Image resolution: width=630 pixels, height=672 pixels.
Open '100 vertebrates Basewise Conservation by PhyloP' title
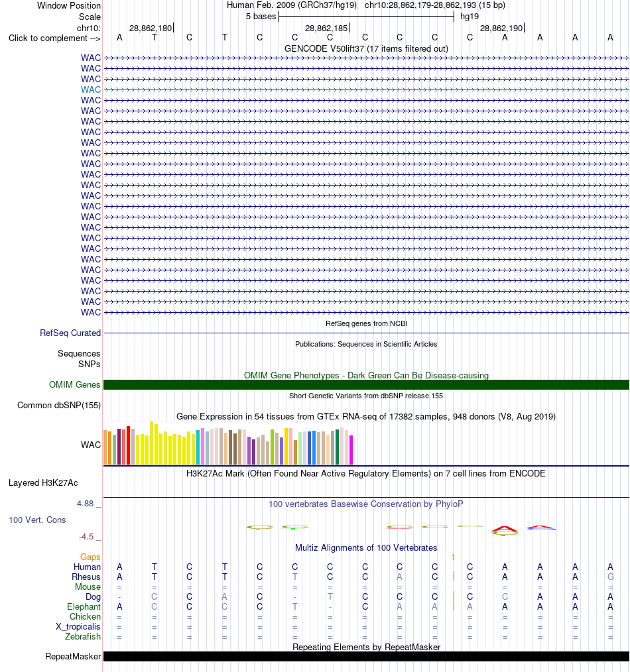click(366, 504)
